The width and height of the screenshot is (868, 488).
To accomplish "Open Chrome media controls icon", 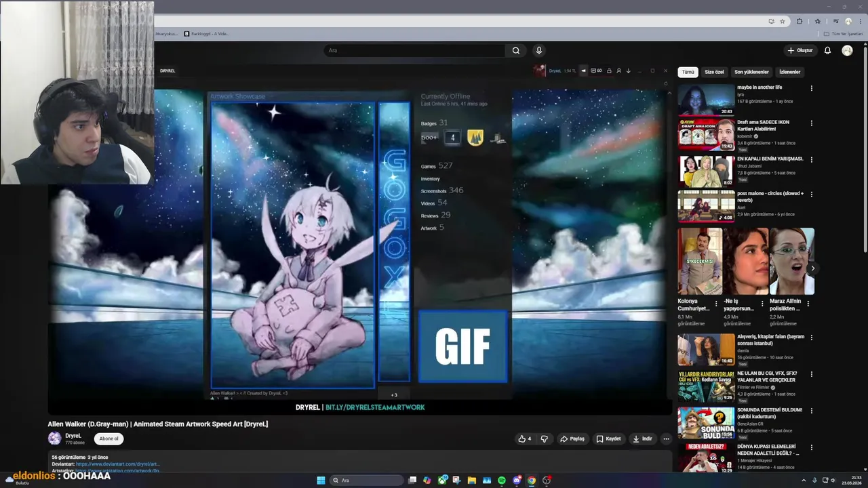I will (x=835, y=21).
